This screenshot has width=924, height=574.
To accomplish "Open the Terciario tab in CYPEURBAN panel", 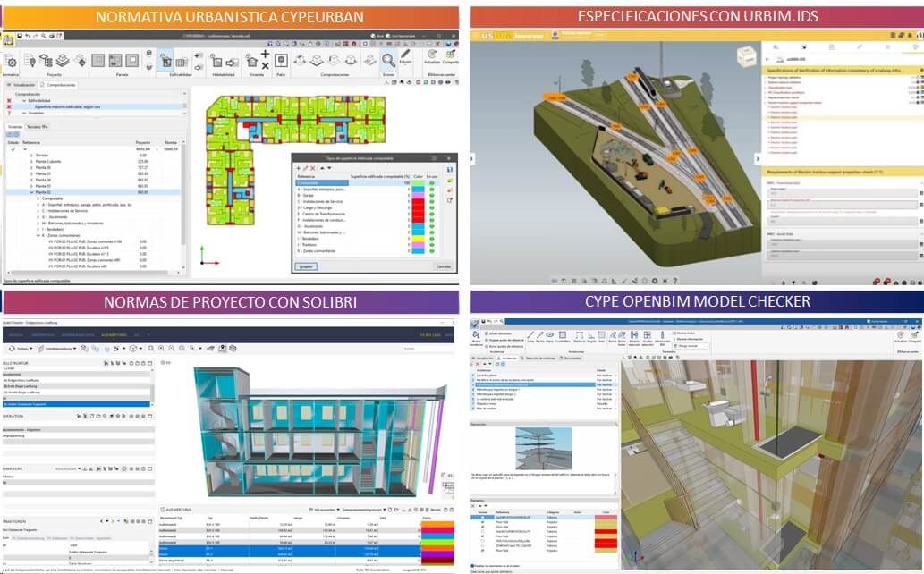I will (x=37, y=126).
